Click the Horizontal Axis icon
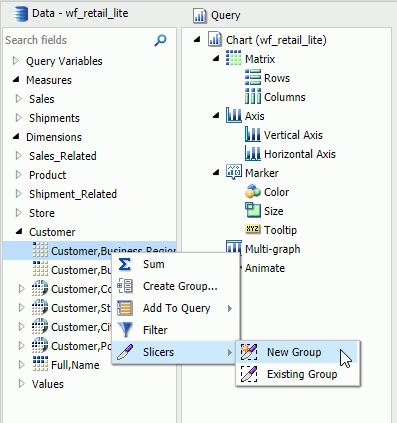 click(x=253, y=153)
